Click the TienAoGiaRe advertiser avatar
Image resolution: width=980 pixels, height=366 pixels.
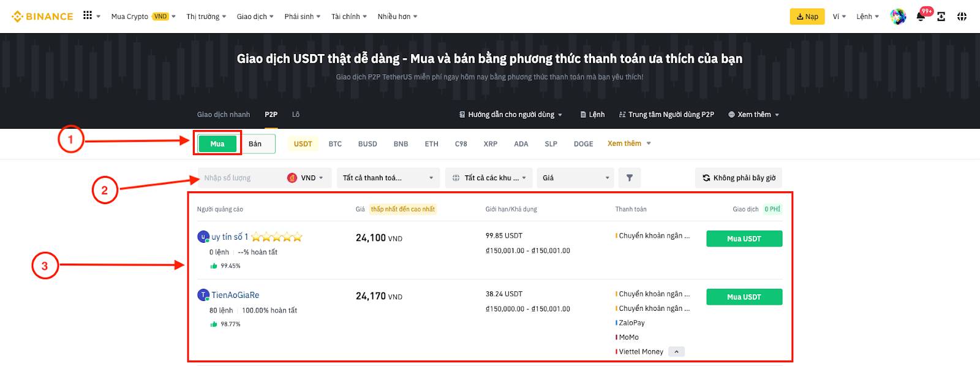pos(203,295)
